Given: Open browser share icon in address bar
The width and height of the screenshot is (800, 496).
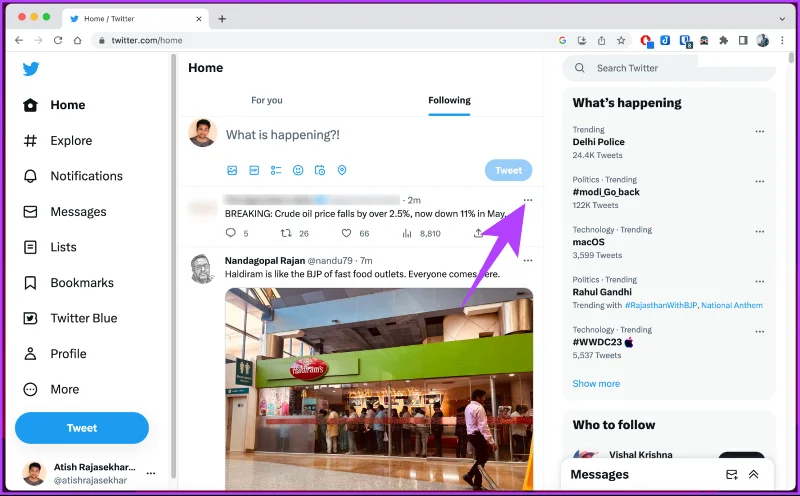Looking at the screenshot, I should pyautogui.click(x=602, y=40).
